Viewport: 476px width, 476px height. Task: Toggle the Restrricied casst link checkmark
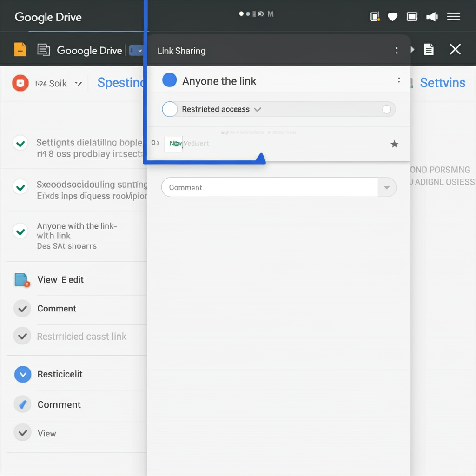point(22,336)
